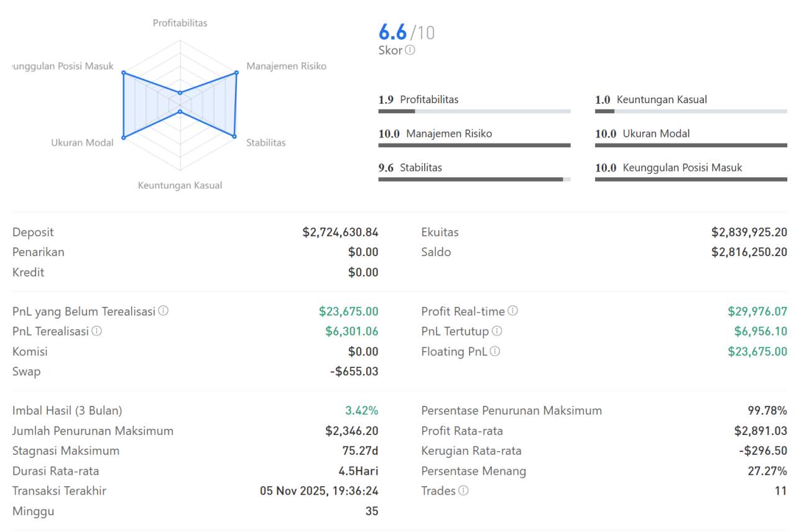Click info icon beside Floating PnL
This screenshot has width=796, height=532.
click(x=494, y=351)
